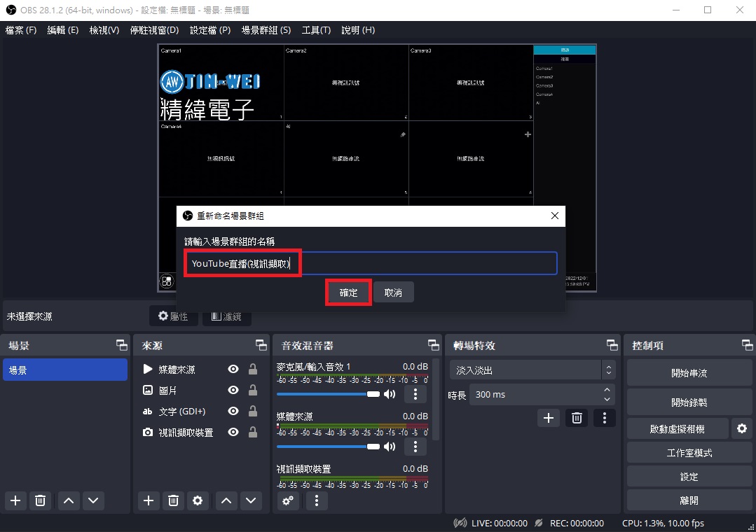The image size is (756, 532).
Task: Click the scene collection name input field
Action: point(370,263)
